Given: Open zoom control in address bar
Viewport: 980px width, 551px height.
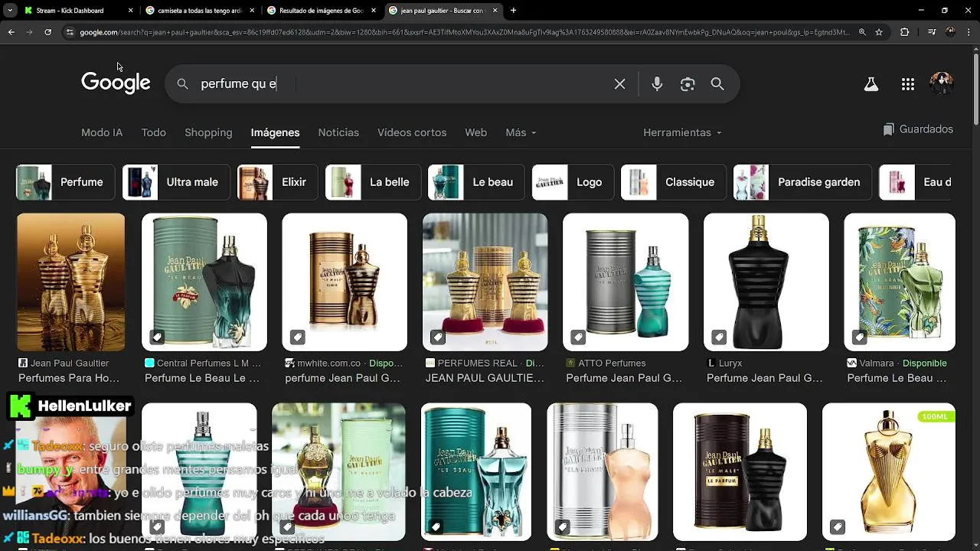Looking at the screenshot, I should click(862, 32).
